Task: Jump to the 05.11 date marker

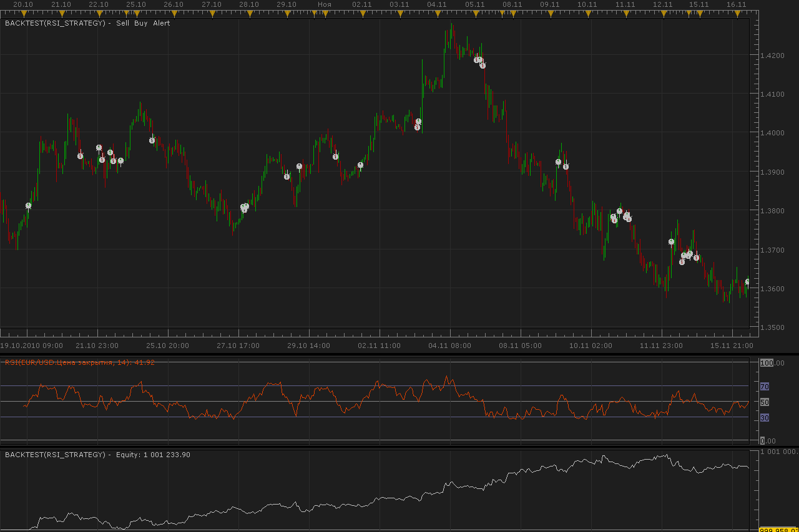Action: pyautogui.click(x=475, y=4)
